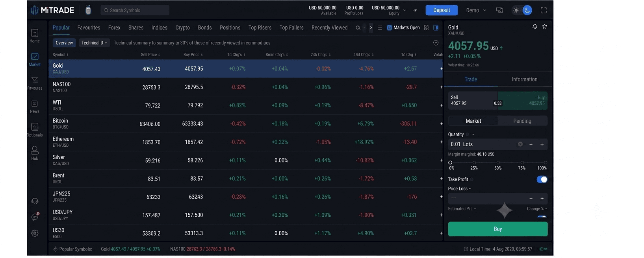Select the Pending order type
Image resolution: width=644 pixels, height=258 pixels.
[x=522, y=121]
